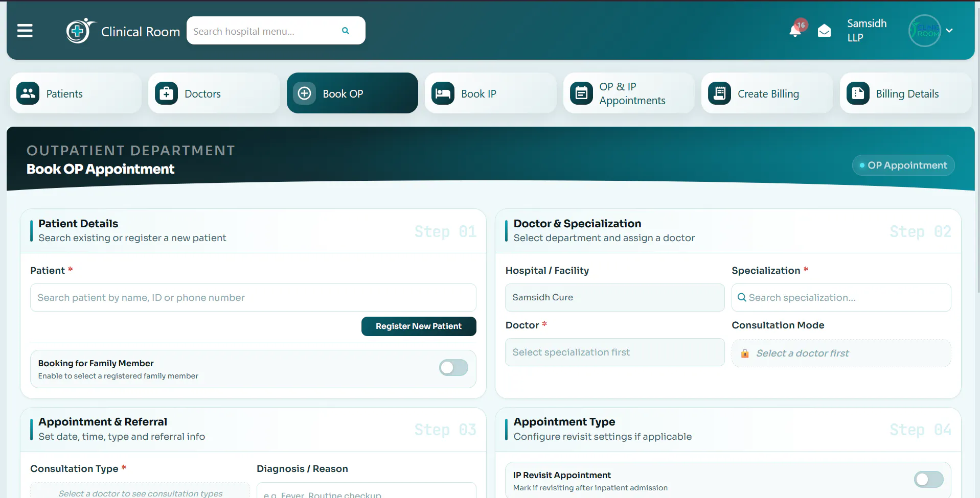
Task: Click the search magnifier icon in header
Action: [346, 31]
